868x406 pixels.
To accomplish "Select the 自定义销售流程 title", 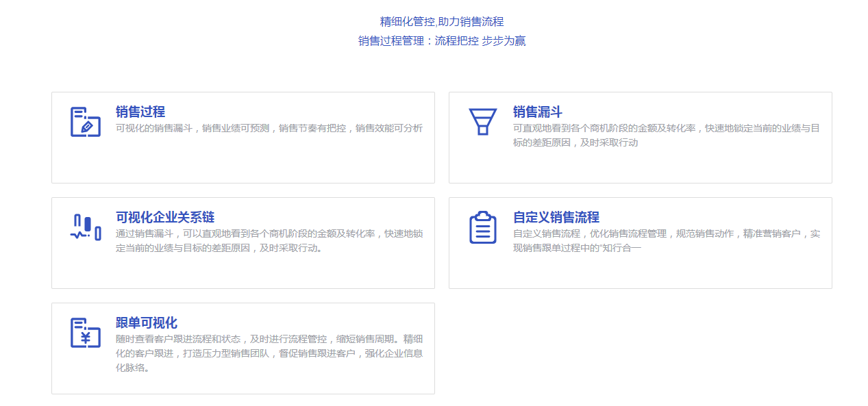I will [x=556, y=217].
